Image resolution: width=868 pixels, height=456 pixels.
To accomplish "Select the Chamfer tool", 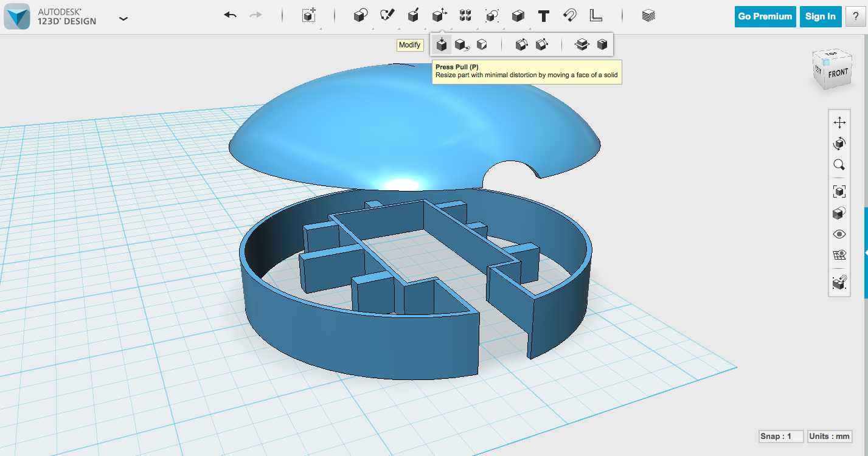I will coord(542,44).
